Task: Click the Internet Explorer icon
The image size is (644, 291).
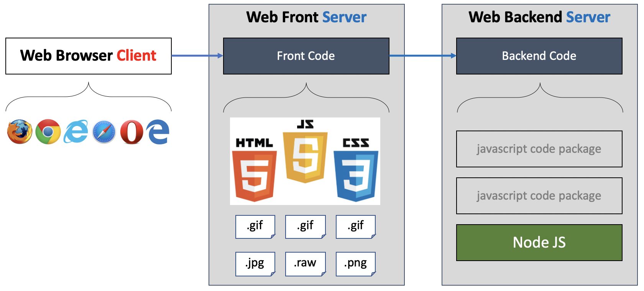Action: click(x=76, y=132)
